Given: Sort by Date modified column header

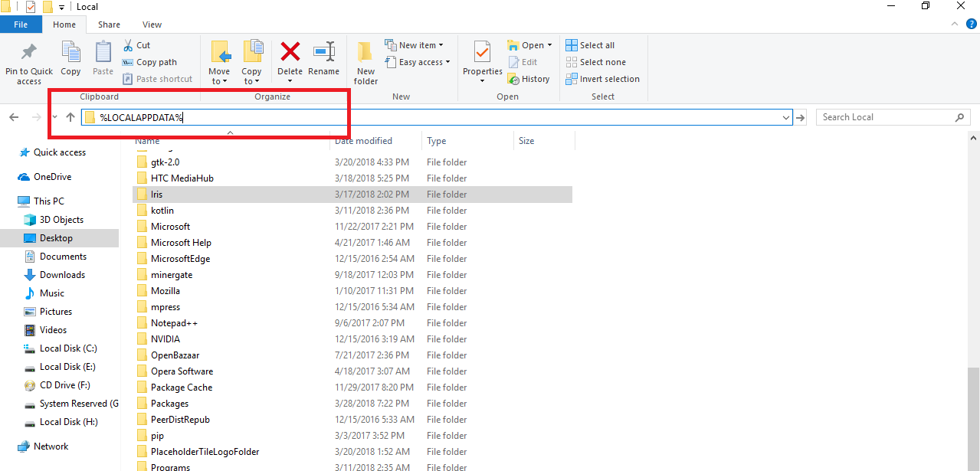Looking at the screenshot, I should (x=375, y=141).
